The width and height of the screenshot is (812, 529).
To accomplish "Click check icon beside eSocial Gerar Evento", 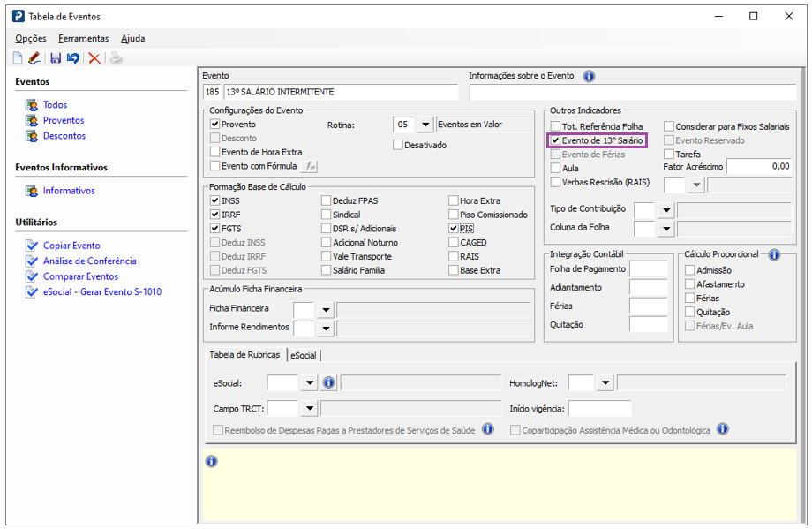I will point(32,292).
